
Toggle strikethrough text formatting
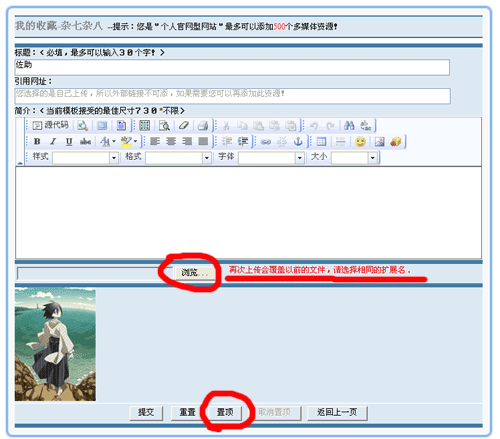85,142
